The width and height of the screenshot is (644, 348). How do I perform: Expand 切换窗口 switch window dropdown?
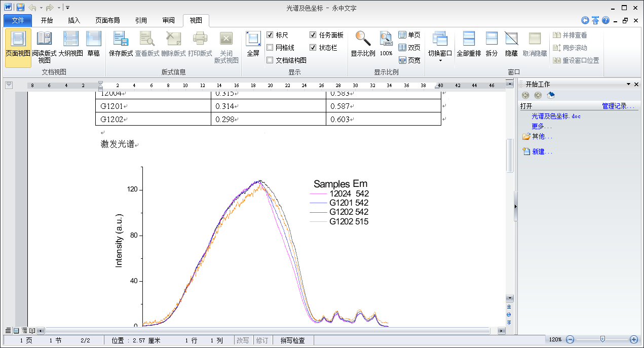click(x=440, y=60)
